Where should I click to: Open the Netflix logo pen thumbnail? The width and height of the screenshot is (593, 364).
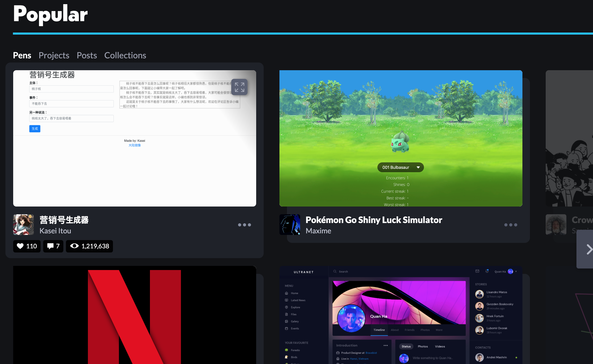point(134,315)
